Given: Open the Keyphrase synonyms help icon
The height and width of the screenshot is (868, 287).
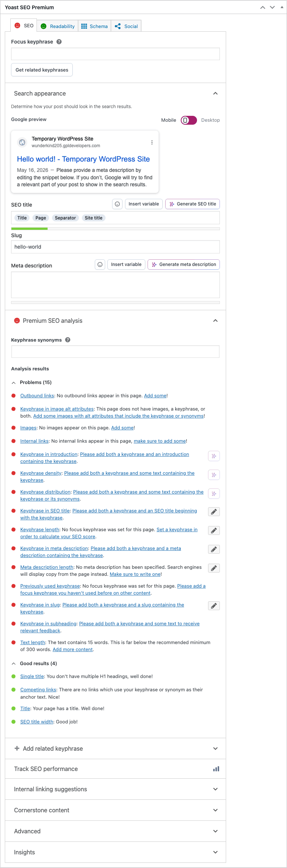Looking at the screenshot, I should tap(68, 340).
